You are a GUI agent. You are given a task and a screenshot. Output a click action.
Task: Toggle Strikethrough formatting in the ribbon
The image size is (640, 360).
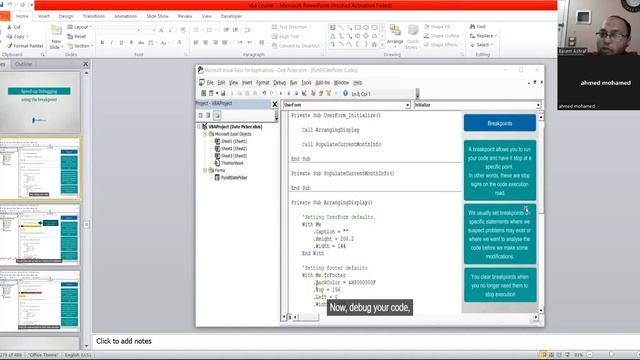click(x=141, y=42)
